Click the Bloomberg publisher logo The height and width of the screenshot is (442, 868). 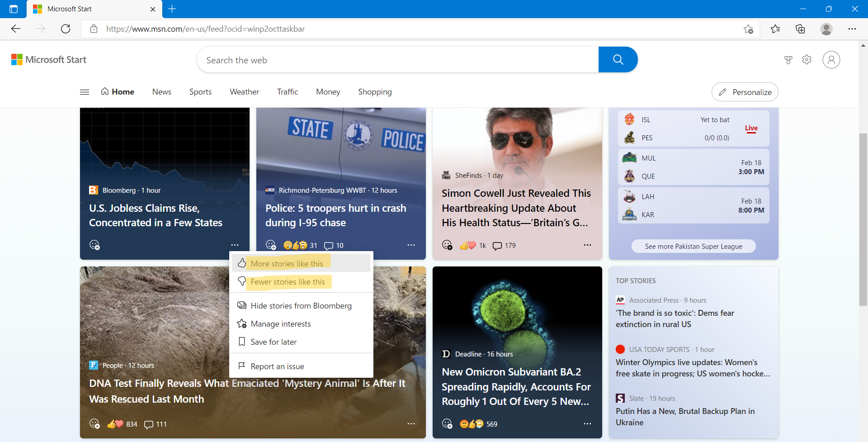[x=93, y=190]
